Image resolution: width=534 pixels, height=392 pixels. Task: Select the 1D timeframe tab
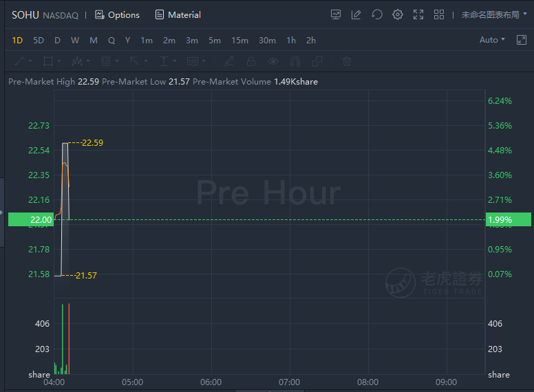pyautogui.click(x=17, y=41)
